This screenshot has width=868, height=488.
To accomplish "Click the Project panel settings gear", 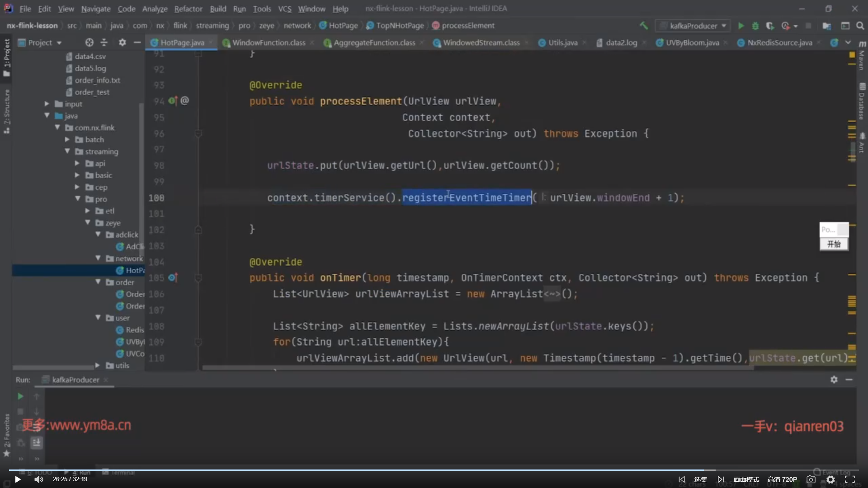I will tap(122, 42).
